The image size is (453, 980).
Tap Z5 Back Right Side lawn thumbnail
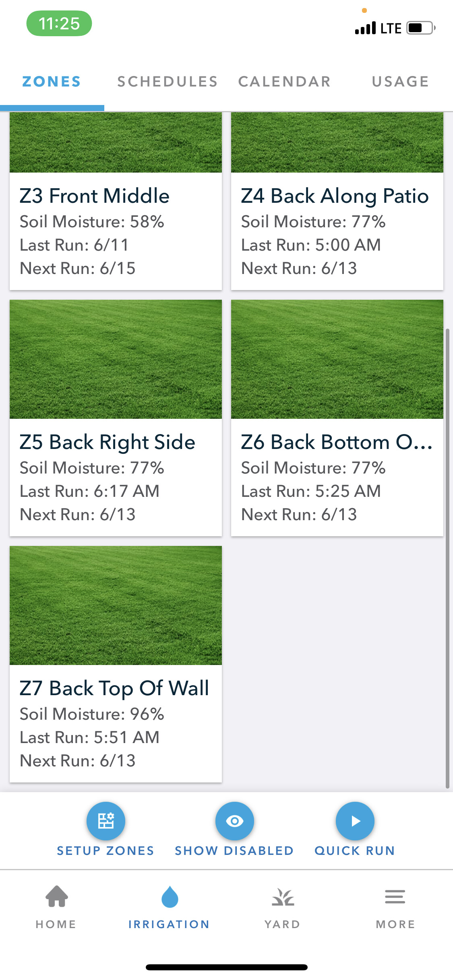coord(116,359)
